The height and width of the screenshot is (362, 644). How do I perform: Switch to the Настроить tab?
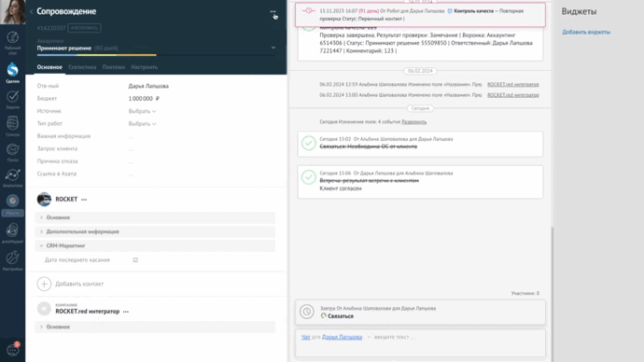click(144, 67)
